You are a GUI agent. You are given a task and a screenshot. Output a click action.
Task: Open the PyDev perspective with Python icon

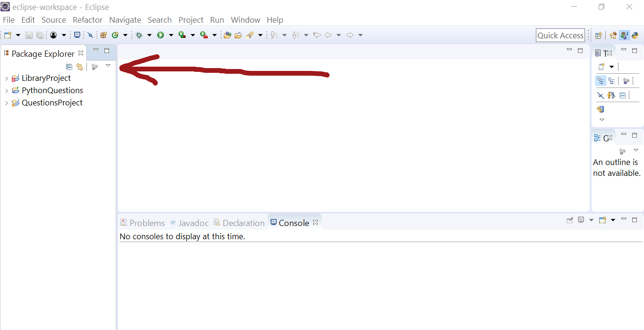tap(635, 35)
